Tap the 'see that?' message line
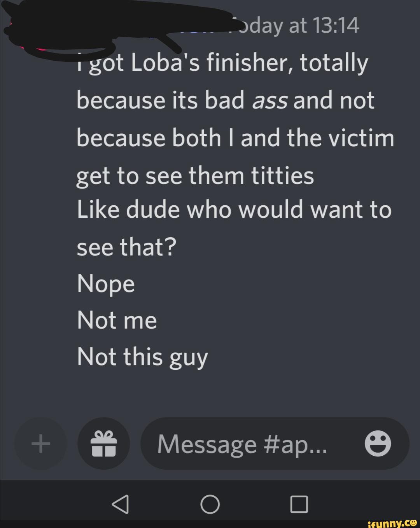 (x=126, y=247)
